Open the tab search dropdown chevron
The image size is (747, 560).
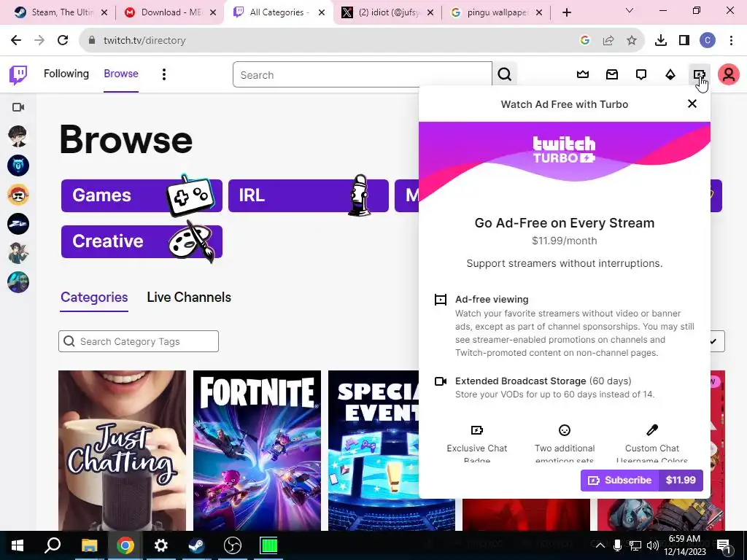point(629,10)
